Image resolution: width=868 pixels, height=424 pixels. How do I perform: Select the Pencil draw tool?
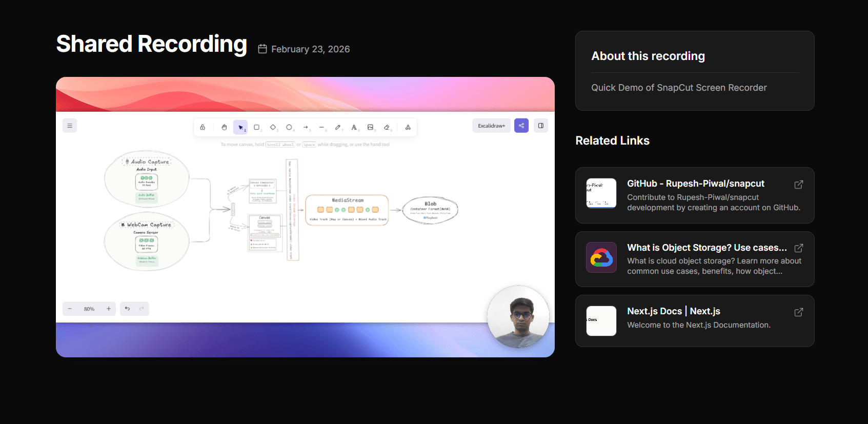338,127
